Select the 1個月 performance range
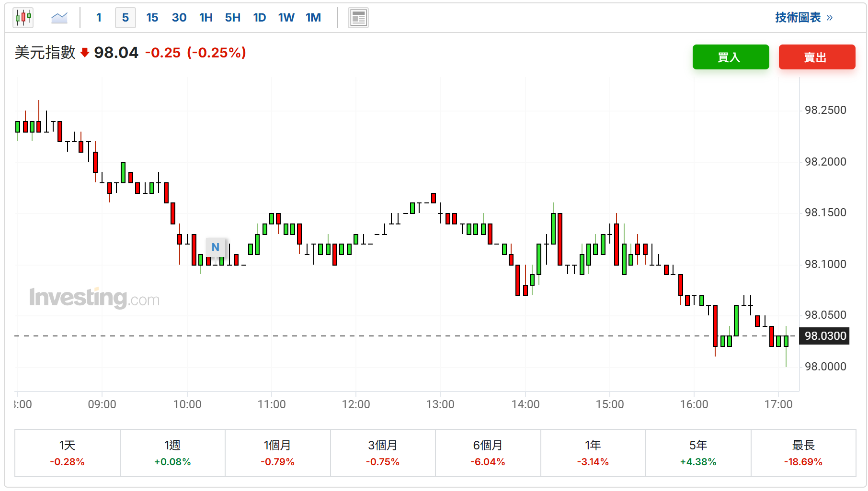Viewport: 868px width, 491px height. tap(278, 453)
